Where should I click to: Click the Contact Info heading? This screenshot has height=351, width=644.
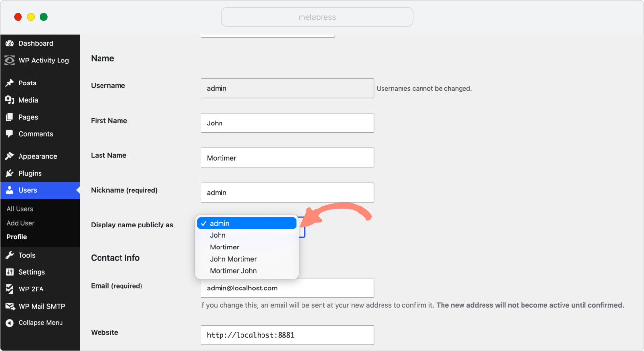coord(115,258)
